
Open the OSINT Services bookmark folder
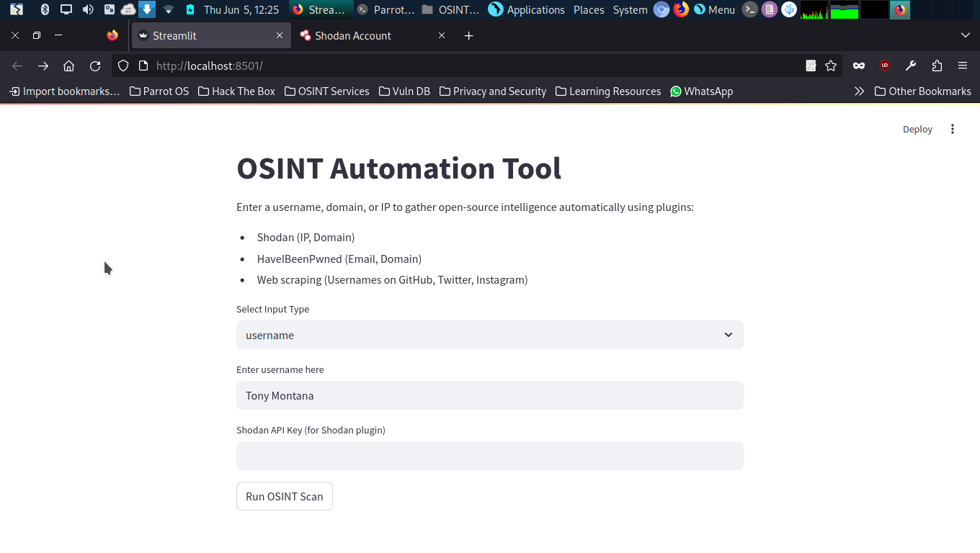(x=327, y=91)
